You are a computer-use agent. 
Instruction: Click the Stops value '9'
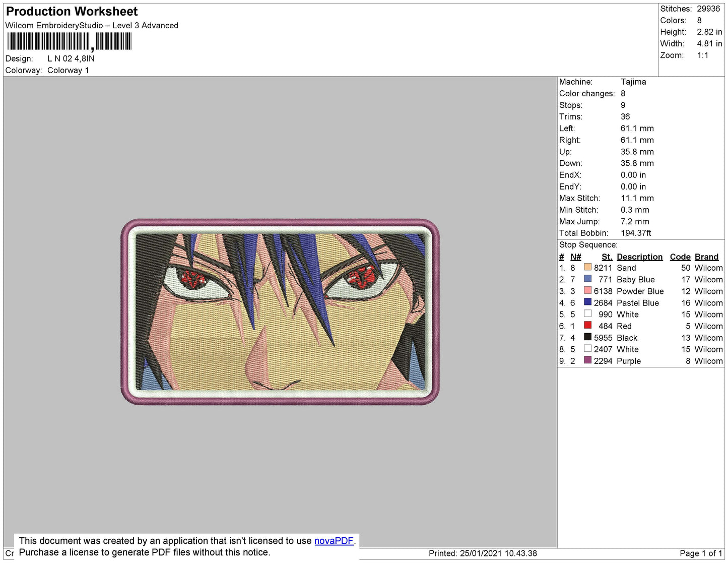[623, 105]
